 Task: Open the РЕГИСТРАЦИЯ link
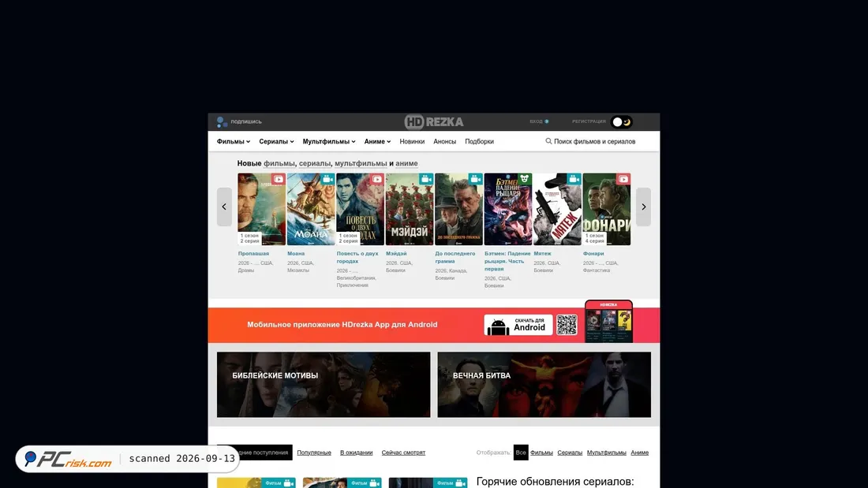pyautogui.click(x=589, y=121)
